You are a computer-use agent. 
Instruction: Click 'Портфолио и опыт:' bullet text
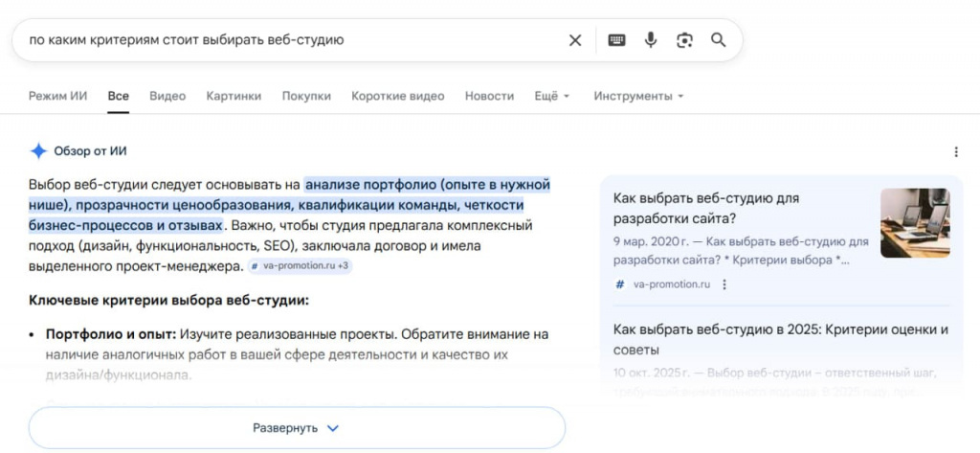[x=111, y=335]
